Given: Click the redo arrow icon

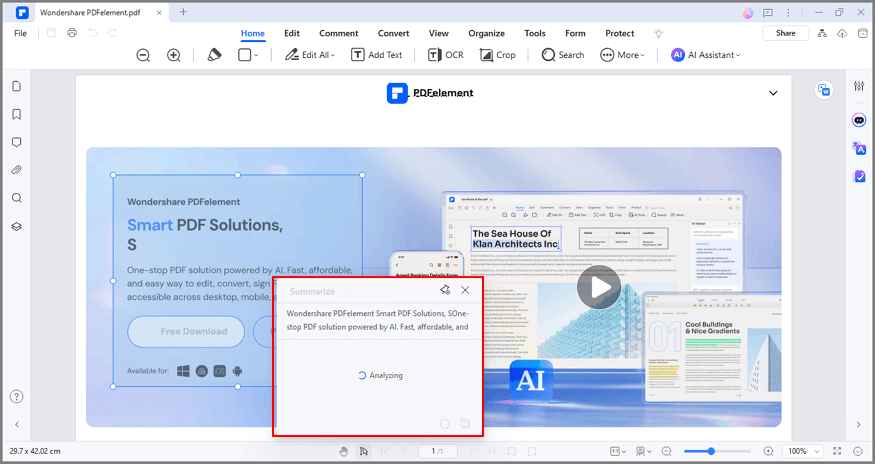Looking at the screenshot, I should pos(112,33).
